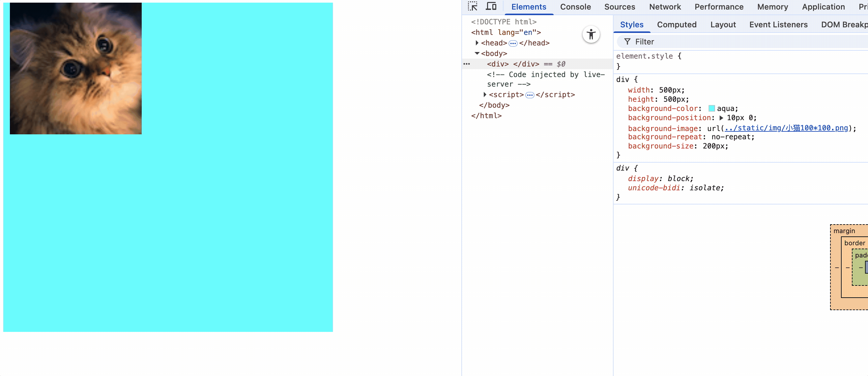Click the background-color property name
Viewport: 868px width, 376px height.
tap(662, 108)
